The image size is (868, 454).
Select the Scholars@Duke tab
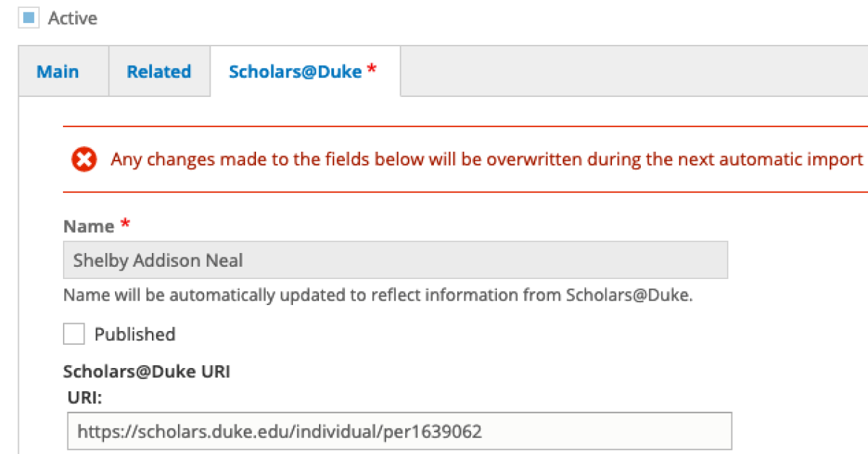pos(295,72)
